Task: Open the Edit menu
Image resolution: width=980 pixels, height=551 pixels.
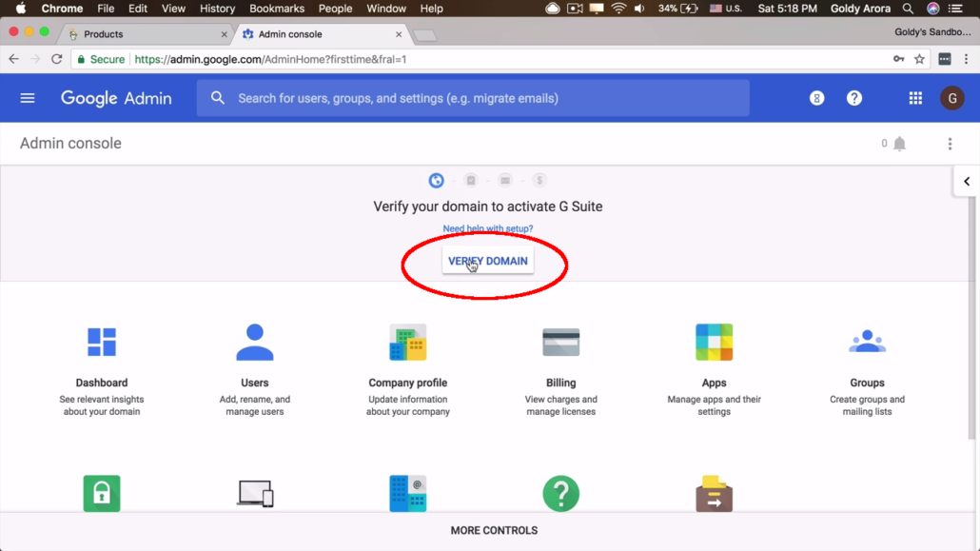Action: tap(138, 9)
